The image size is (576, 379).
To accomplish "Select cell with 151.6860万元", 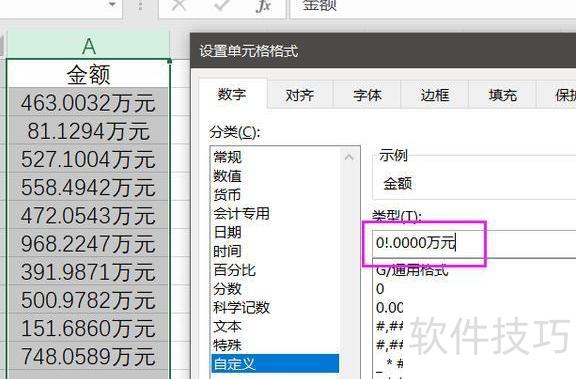I will 88,328.
